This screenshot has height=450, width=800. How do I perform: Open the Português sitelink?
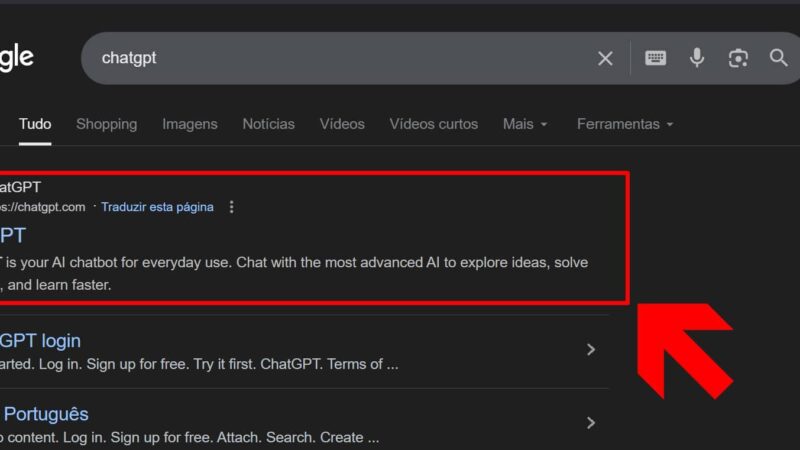[45, 414]
